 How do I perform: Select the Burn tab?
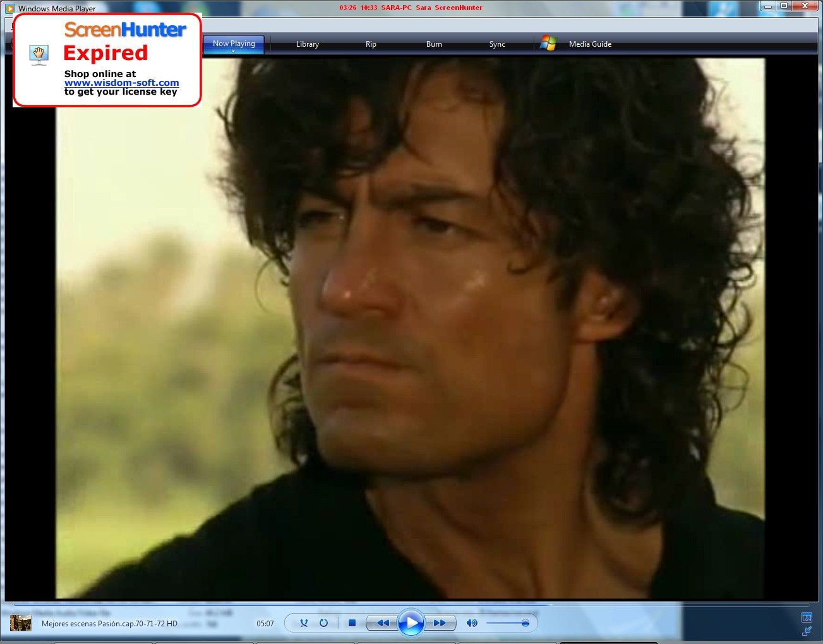coord(434,44)
